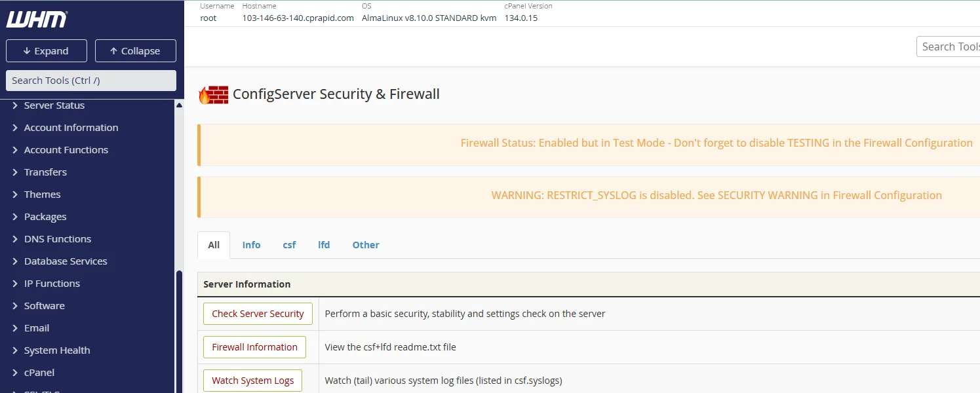Screen dimensions: 980x393
Task: Switch to the Info tab
Action: tap(251, 245)
